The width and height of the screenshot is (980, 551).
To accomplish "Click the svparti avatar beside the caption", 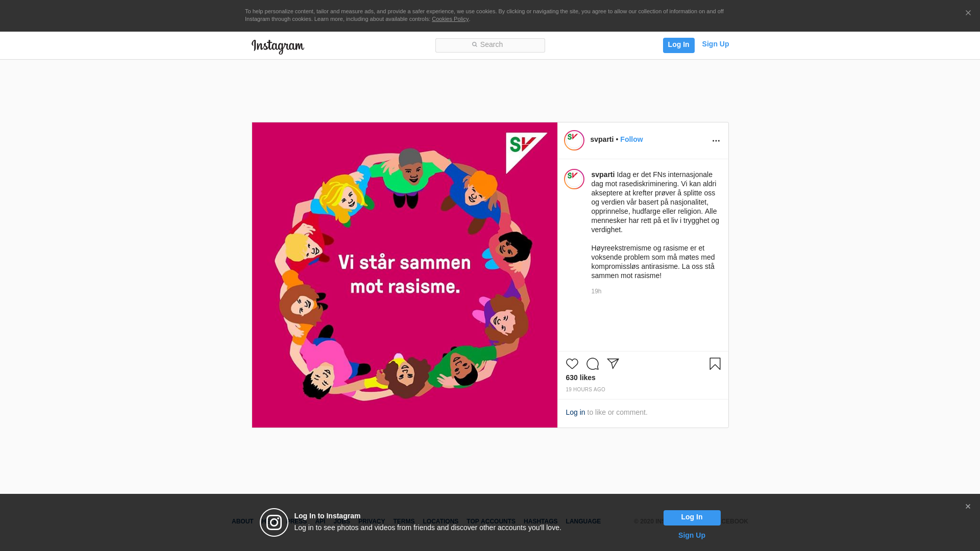I will [574, 179].
